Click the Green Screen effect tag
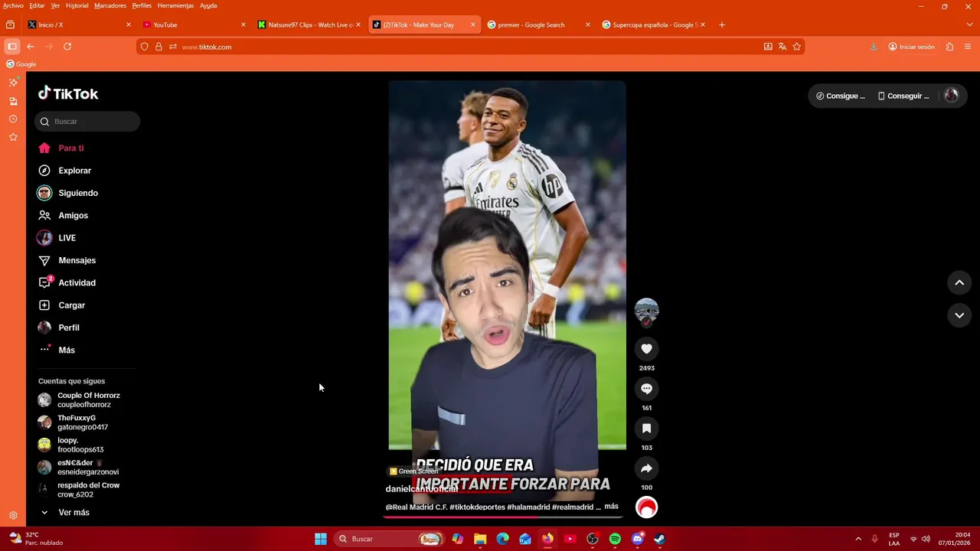980x551 pixels. coord(413,471)
